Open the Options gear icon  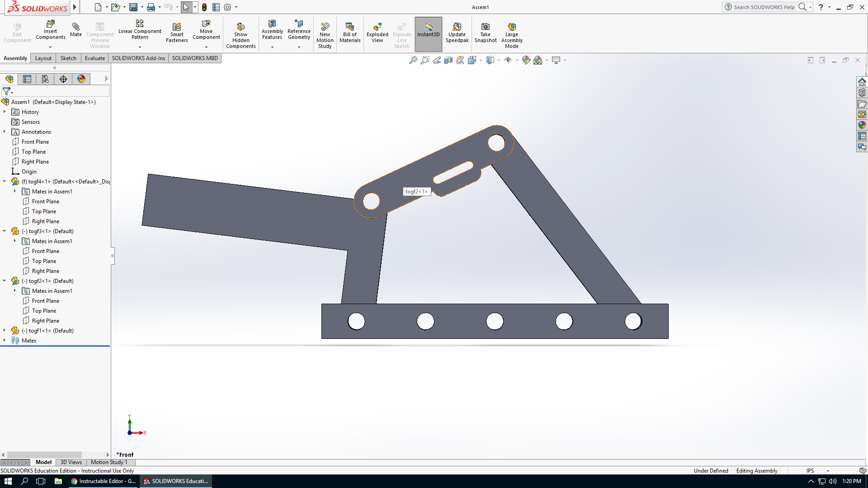227,7
